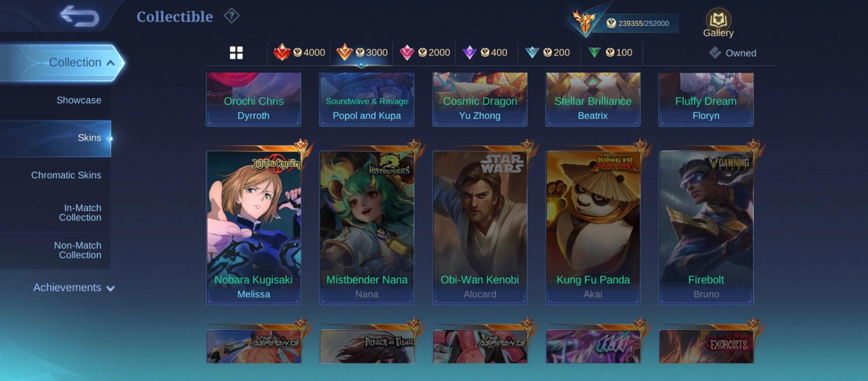The image size is (868, 381).
Task: Open the Collectible help question mark
Action: tap(231, 16)
